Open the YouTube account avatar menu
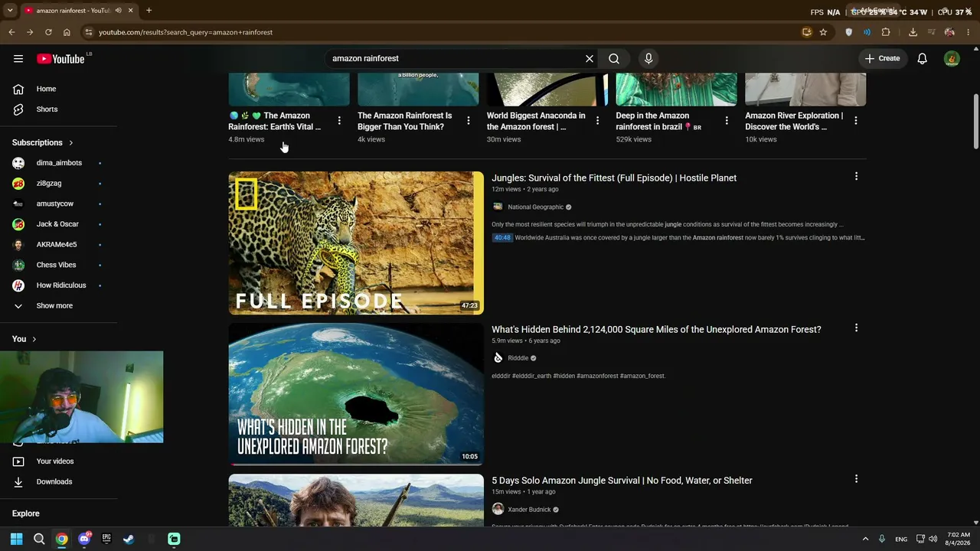Image resolution: width=980 pixels, height=551 pixels. click(x=952, y=59)
